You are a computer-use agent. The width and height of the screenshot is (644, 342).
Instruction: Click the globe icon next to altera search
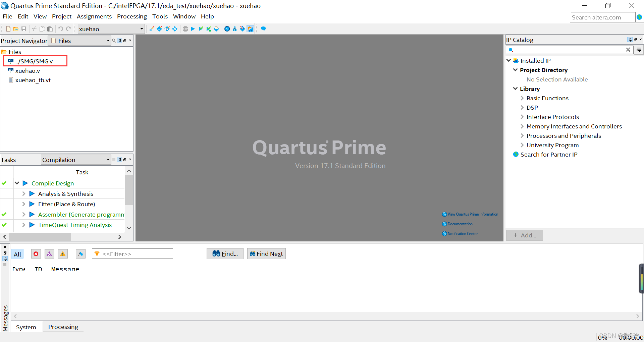point(639,17)
